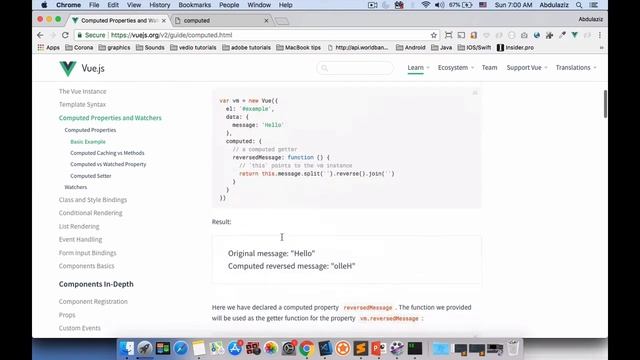Expand the Support Vue dropdown

(527, 68)
